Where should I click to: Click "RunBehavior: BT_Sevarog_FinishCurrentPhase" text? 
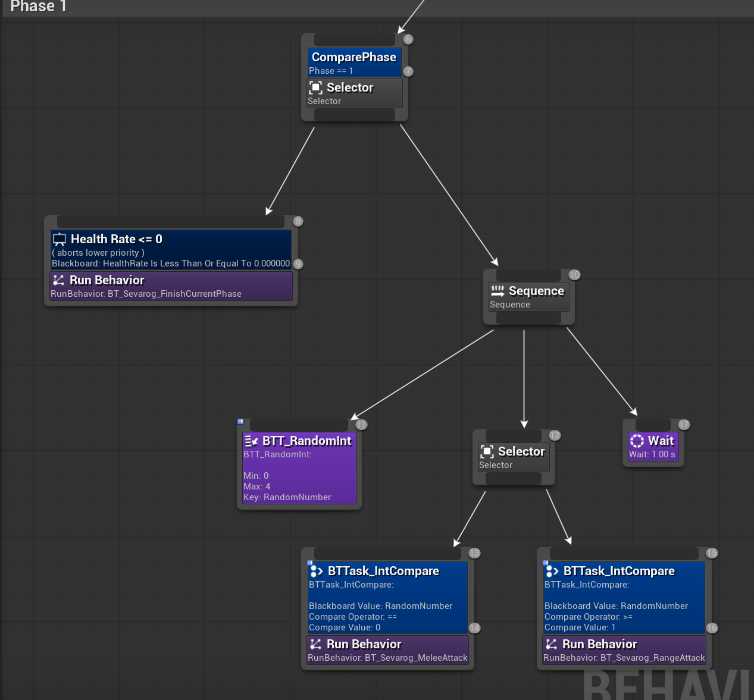click(x=146, y=294)
